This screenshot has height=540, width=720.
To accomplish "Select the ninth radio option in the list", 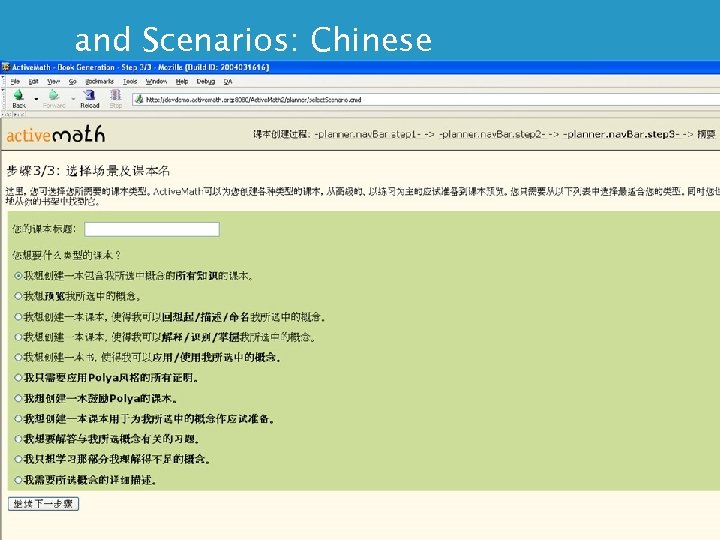I will pyautogui.click(x=18, y=439).
